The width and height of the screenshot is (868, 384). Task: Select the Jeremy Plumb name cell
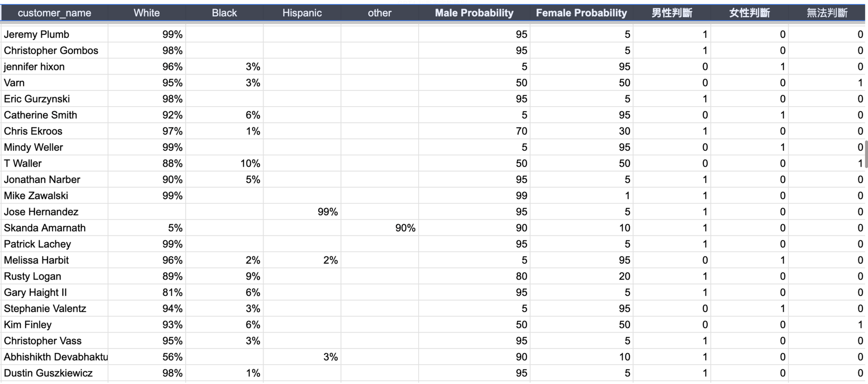click(37, 34)
